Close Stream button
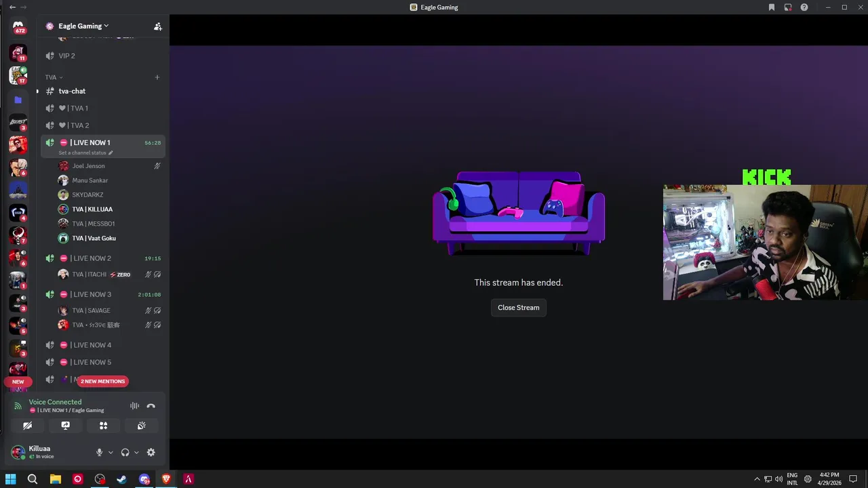Image resolution: width=868 pixels, height=488 pixels. [519, 308]
